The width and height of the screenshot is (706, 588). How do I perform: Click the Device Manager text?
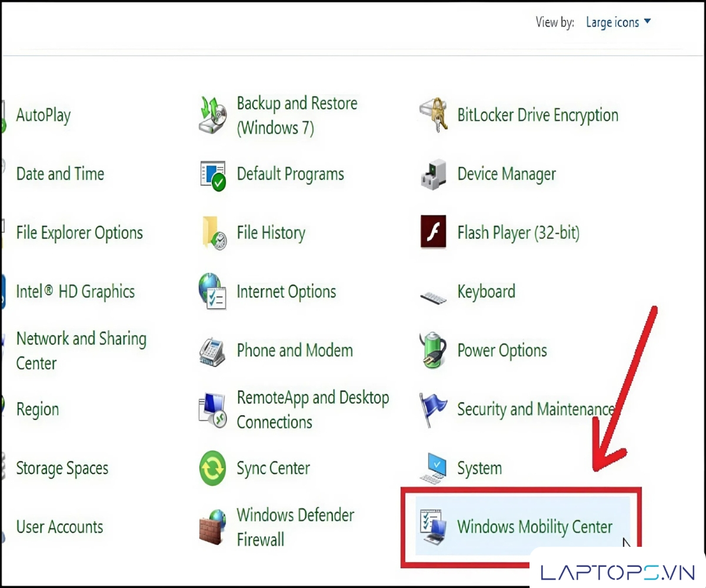(507, 174)
